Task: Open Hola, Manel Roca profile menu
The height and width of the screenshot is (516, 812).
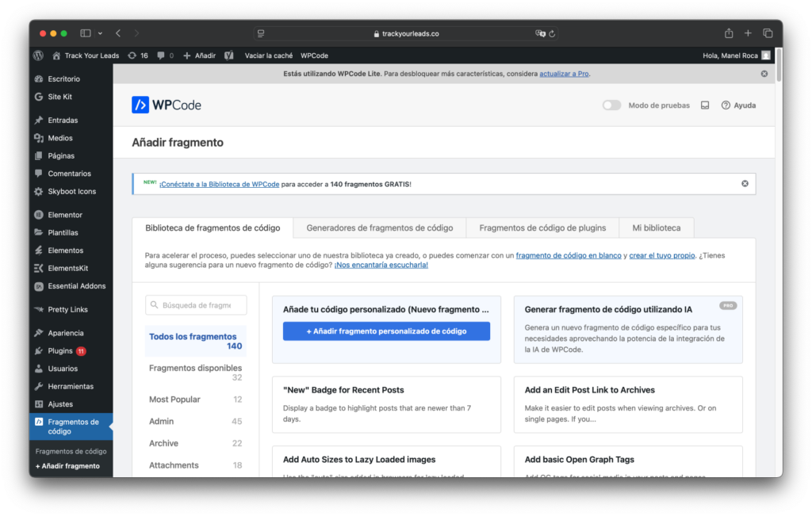Action: click(x=736, y=55)
